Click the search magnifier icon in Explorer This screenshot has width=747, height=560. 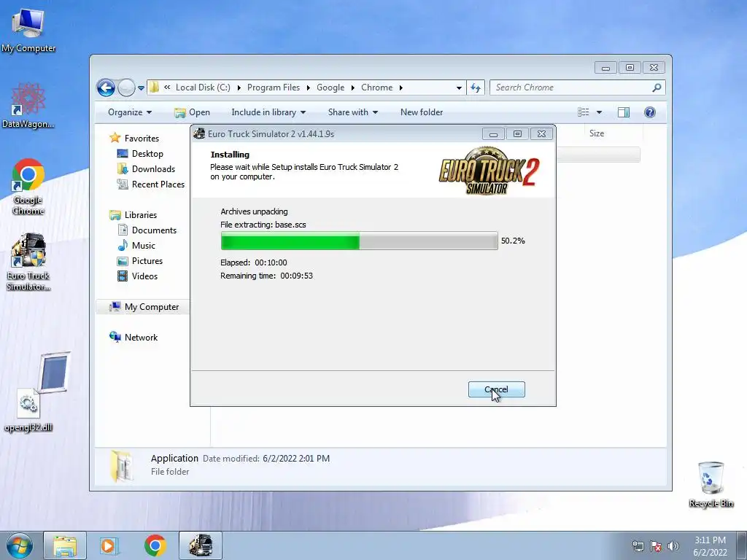(x=657, y=87)
